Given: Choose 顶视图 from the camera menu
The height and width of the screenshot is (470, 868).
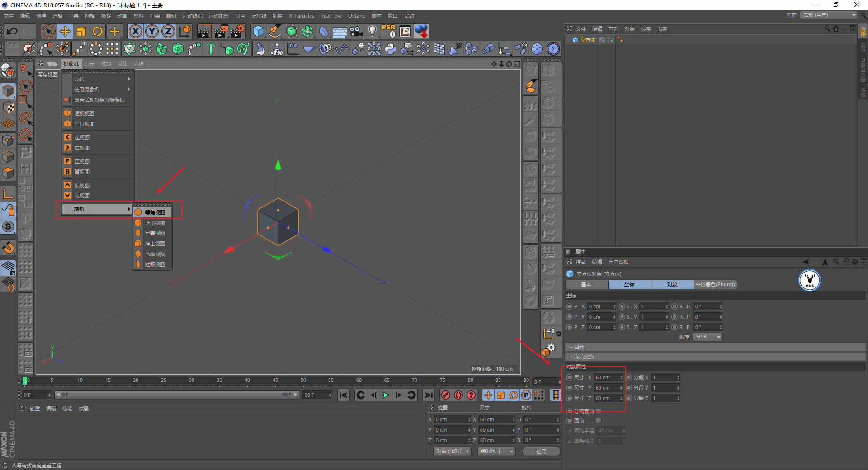Looking at the screenshot, I should (x=98, y=185).
